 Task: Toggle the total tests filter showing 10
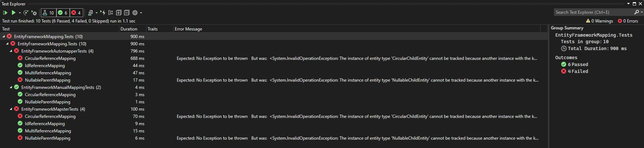(x=48, y=13)
